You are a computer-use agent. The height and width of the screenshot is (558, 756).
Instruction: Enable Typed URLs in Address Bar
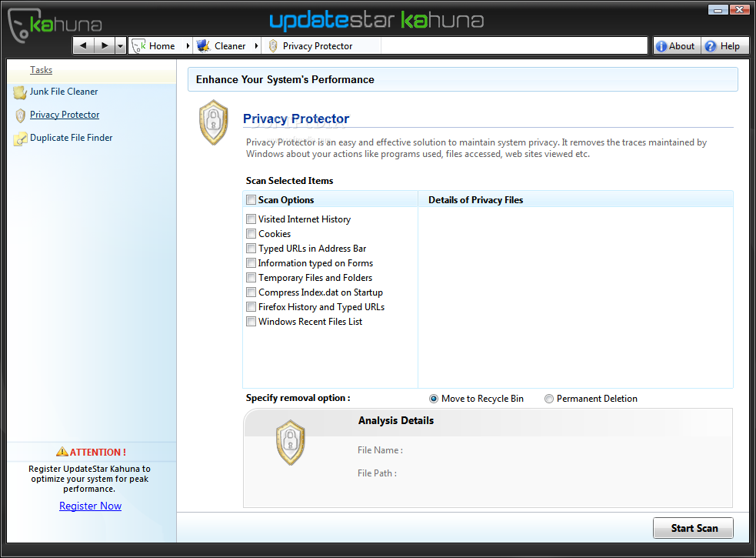[251, 248]
